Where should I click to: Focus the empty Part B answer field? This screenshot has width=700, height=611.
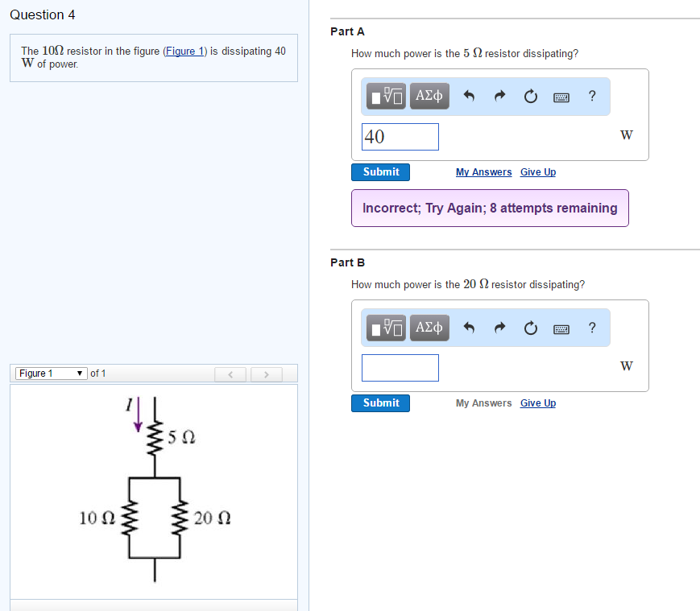400,368
